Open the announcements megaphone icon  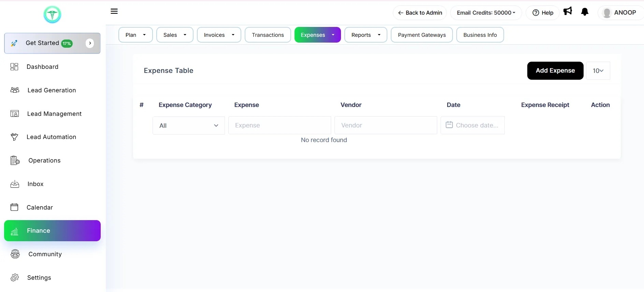(568, 11)
